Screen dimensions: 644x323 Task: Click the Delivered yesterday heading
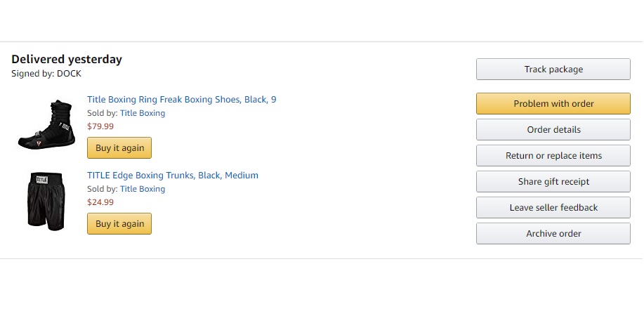(67, 60)
